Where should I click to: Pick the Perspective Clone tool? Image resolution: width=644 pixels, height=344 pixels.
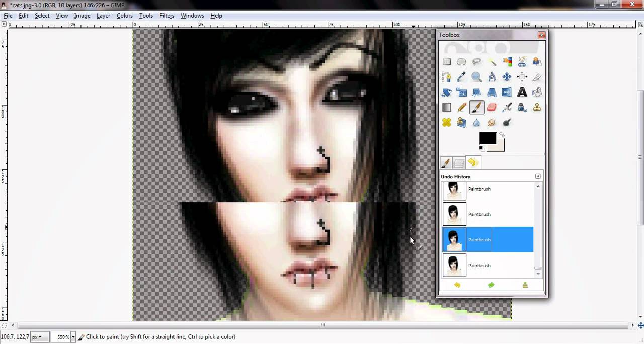coord(461,122)
